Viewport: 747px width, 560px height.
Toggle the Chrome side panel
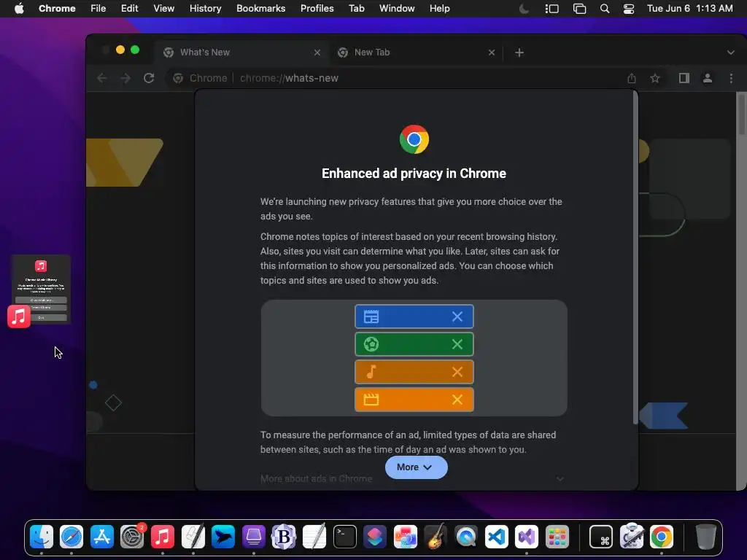pyautogui.click(x=684, y=78)
